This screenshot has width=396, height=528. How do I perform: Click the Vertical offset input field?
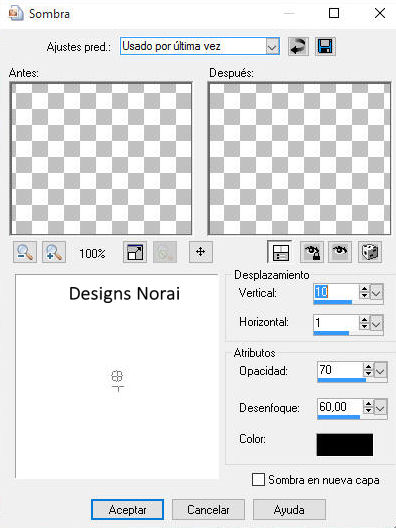pos(336,292)
